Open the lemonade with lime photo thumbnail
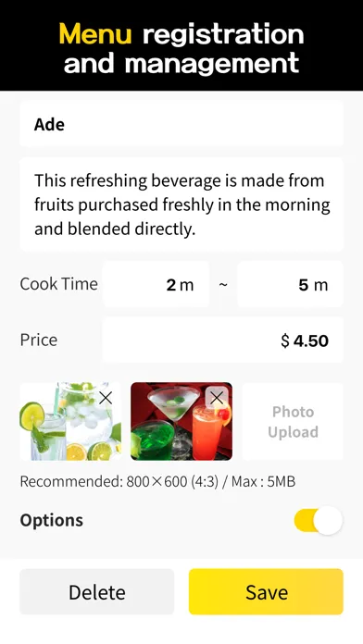This screenshot has height=644, width=363. point(70,421)
